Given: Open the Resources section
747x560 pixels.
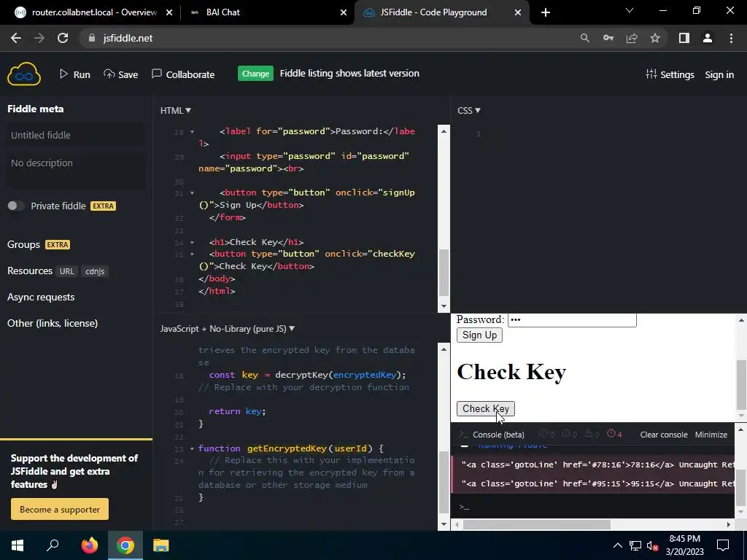Looking at the screenshot, I should coord(29,271).
